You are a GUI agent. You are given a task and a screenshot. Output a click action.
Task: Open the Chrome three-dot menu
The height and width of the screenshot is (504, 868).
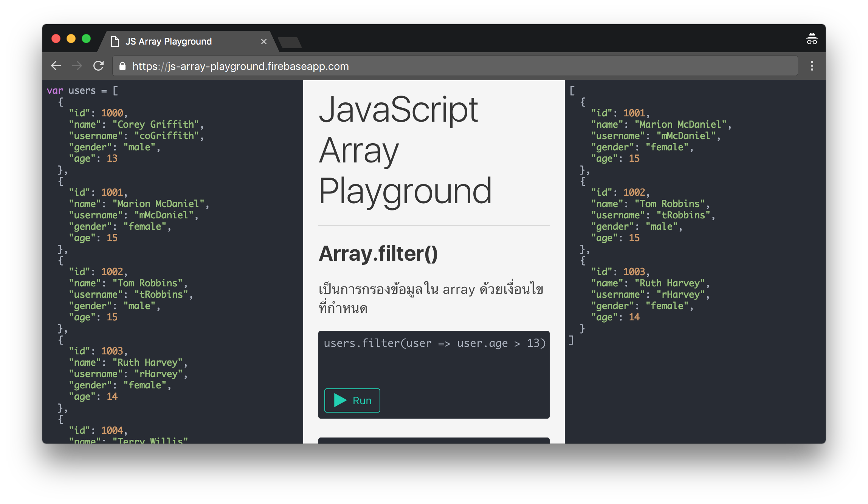click(812, 66)
